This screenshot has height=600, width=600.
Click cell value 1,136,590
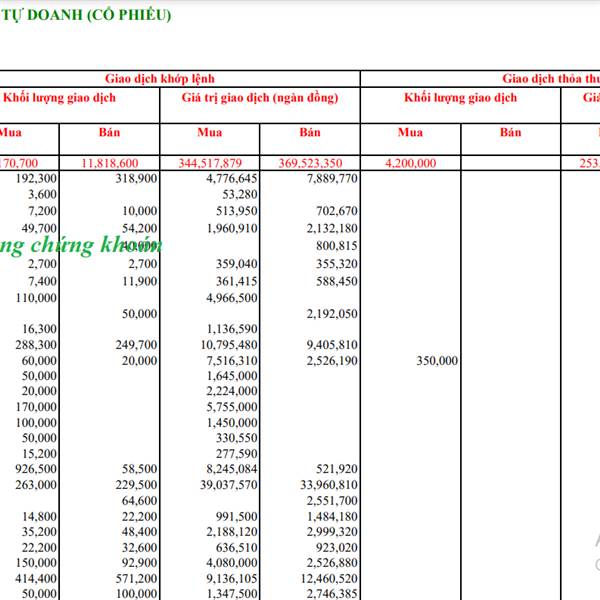click(232, 329)
